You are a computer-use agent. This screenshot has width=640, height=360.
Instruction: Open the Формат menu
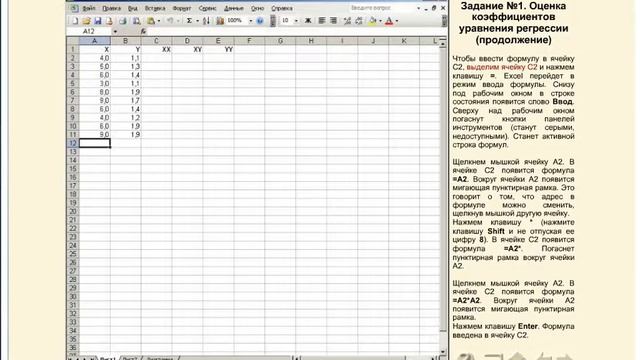click(182, 8)
